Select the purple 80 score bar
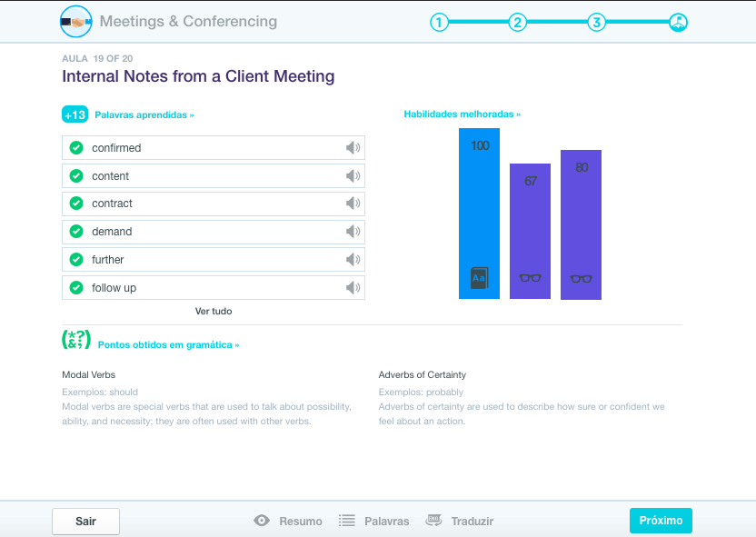Screen dimensions: 756x537 tap(581, 224)
